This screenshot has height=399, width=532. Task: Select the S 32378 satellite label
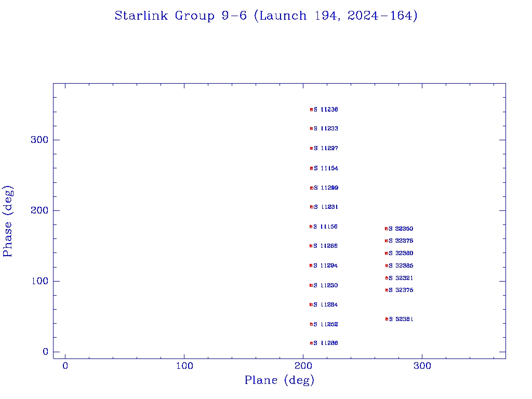pos(401,241)
